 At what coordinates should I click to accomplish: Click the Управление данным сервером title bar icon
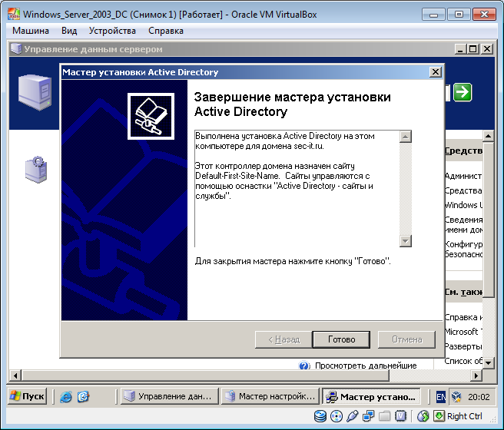tap(16, 49)
